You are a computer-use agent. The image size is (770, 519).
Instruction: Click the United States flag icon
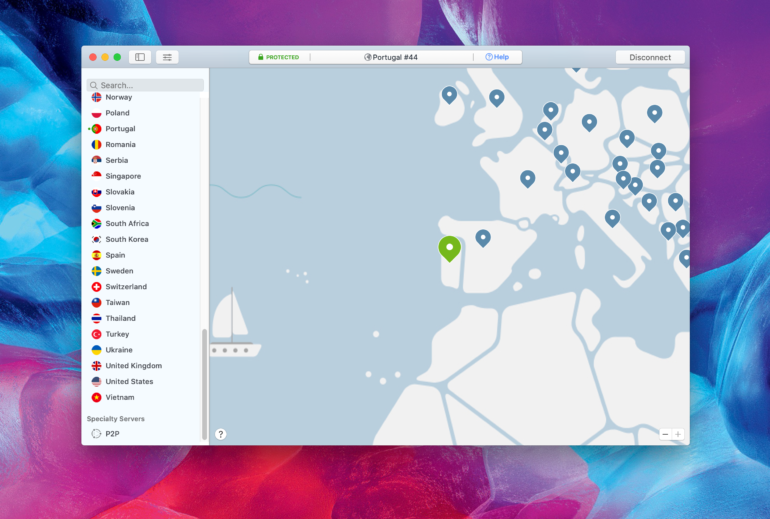pyautogui.click(x=96, y=382)
